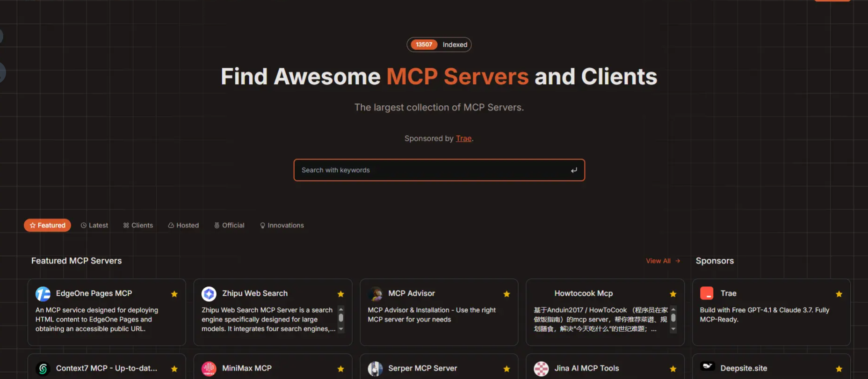Image resolution: width=868 pixels, height=379 pixels.
Task: Click the star on Context7 MCP card
Action: click(174, 369)
